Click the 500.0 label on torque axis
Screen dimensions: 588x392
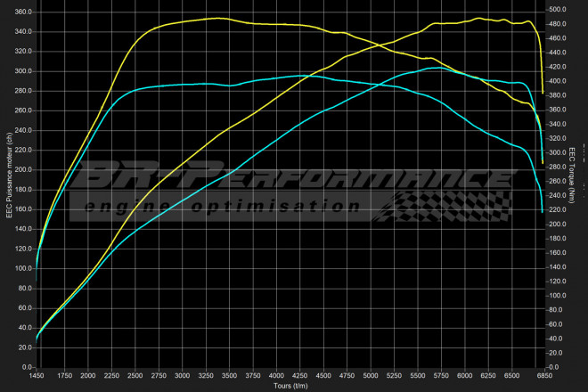tap(558, 10)
